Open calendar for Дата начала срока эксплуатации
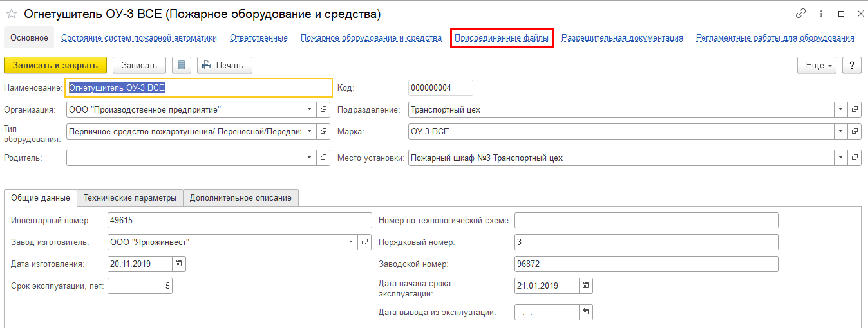 pyautogui.click(x=585, y=286)
